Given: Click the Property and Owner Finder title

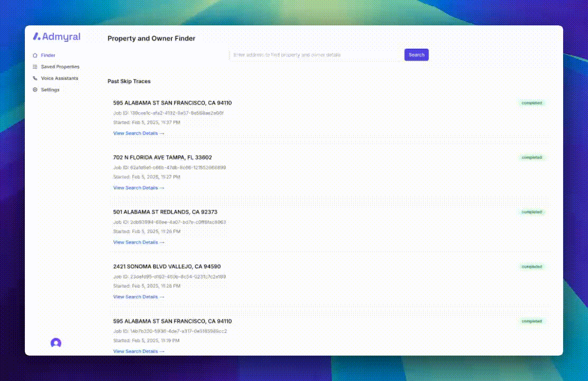Looking at the screenshot, I should click(152, 38).
